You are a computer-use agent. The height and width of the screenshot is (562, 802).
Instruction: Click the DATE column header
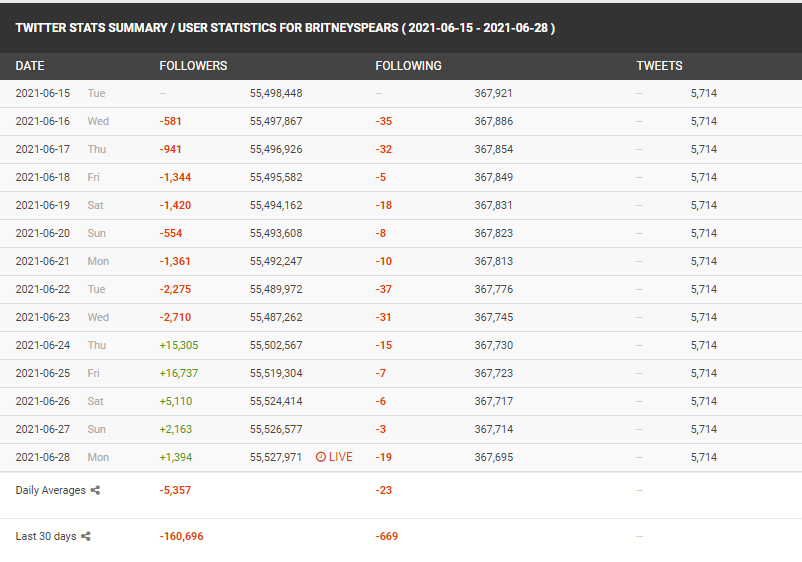[x=30, y=66]
